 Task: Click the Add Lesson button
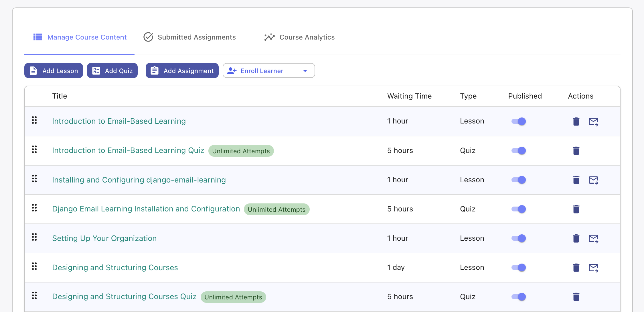pos(54,71)
